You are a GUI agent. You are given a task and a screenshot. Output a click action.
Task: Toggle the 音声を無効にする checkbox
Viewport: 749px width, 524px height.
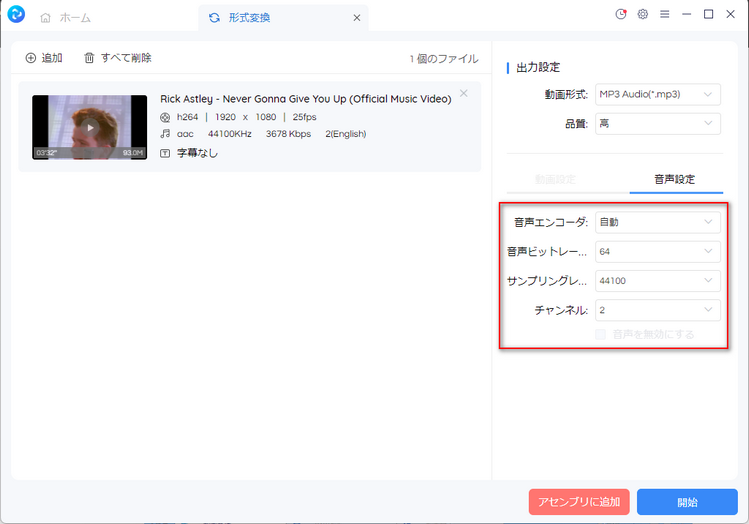pos(600,334)
